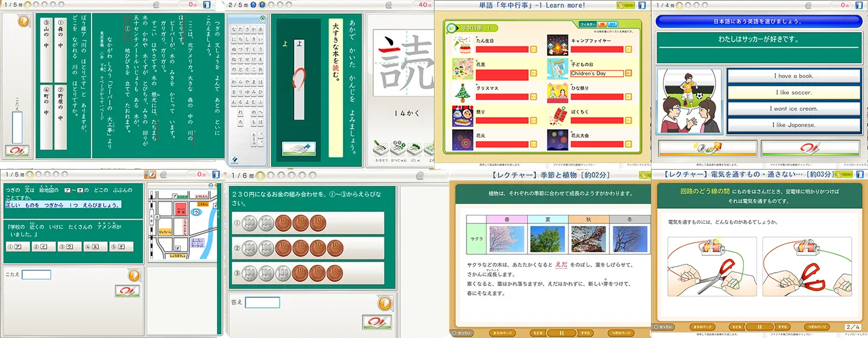Play audio for 祭り vocabulary word
The height and width of the screenshot is (338, 868).
click(x=533, y=120)
